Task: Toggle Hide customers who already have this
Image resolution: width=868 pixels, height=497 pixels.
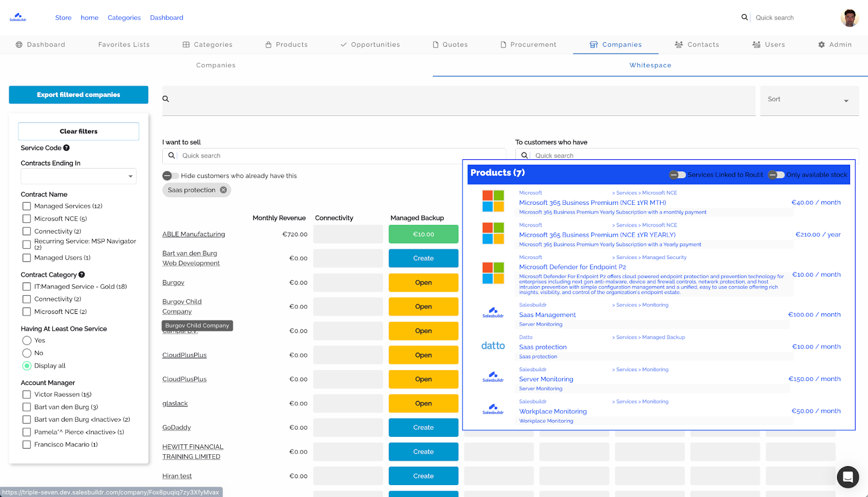Action: (x=170, y=176)
